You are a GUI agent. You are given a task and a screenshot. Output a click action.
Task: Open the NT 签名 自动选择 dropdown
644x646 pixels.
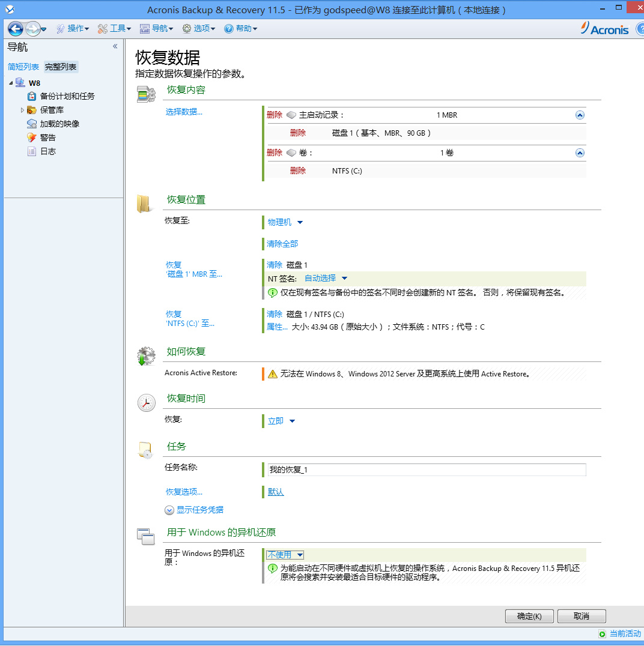coord(326,279)
